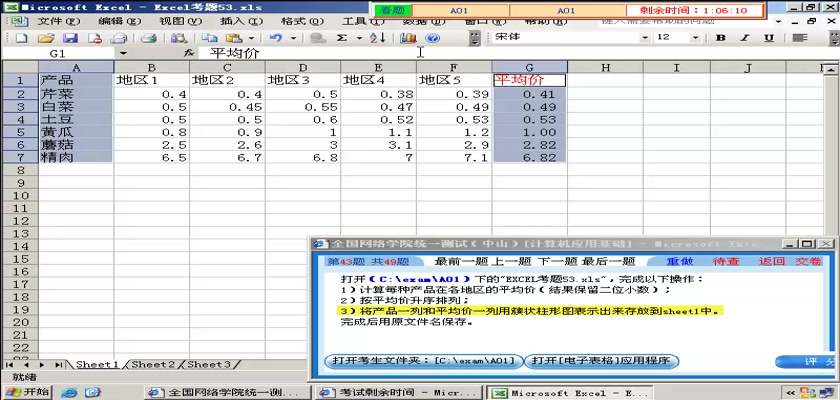Go to 上一题 (previous question)
This screenshot has width=840, height=400.
point(510,262)
